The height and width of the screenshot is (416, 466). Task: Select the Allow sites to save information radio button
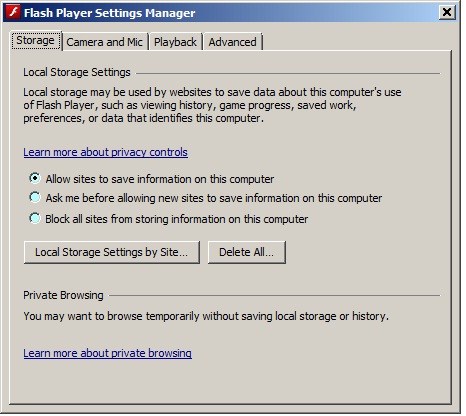click(35, 178)
